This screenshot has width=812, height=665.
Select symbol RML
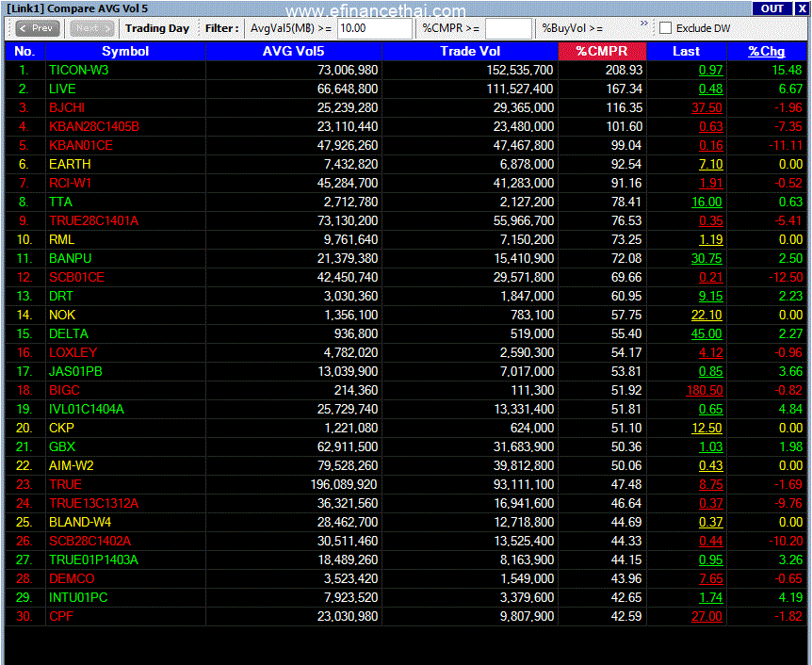pyautogui.click(x=61, y=240)
